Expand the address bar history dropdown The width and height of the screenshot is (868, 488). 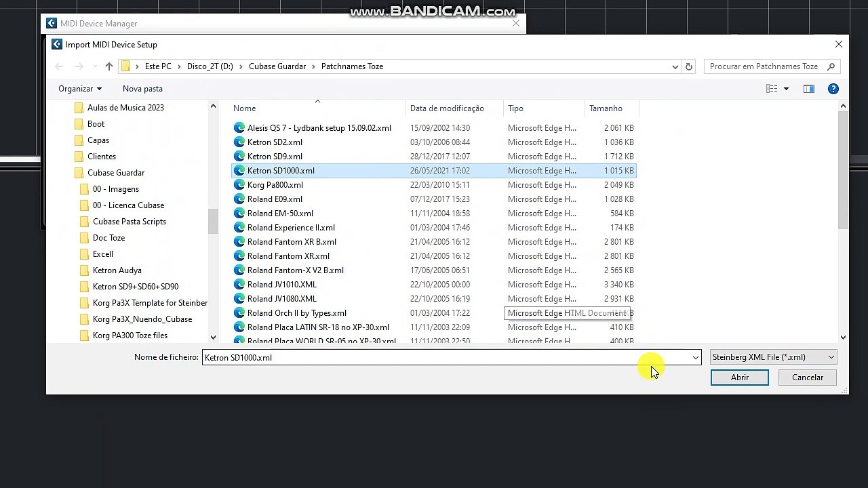tap(675, 66)
